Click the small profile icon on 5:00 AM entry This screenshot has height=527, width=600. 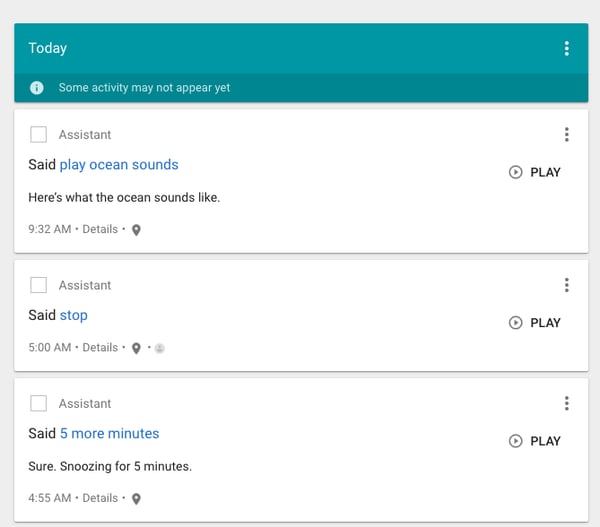[160, 348]
